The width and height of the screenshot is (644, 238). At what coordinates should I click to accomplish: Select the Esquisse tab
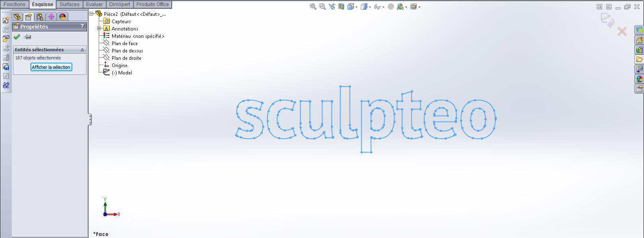[x=43, y=4]
